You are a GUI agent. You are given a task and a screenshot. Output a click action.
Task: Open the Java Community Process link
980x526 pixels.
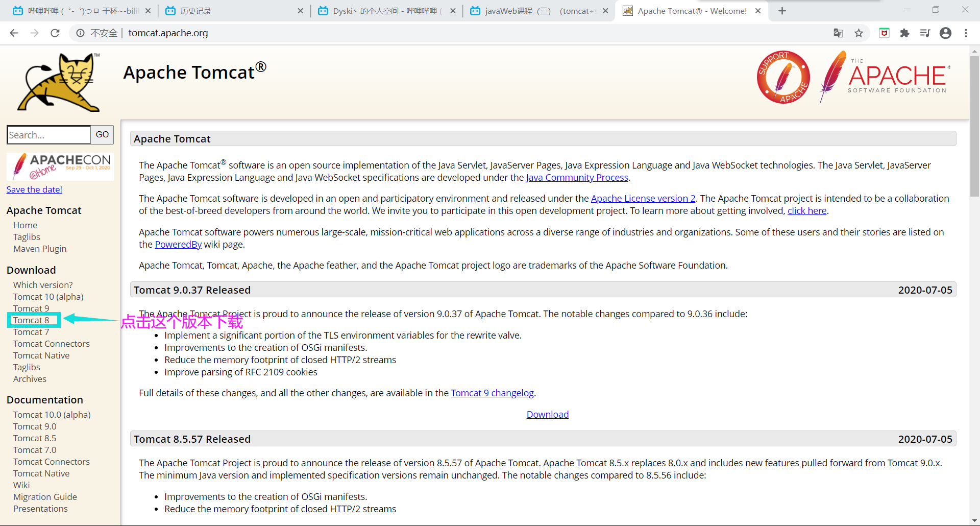click(x=577, y=178)
